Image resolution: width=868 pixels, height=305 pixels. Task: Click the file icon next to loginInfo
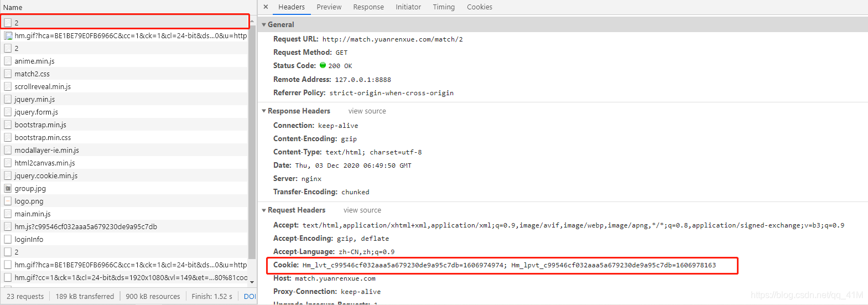8,239
